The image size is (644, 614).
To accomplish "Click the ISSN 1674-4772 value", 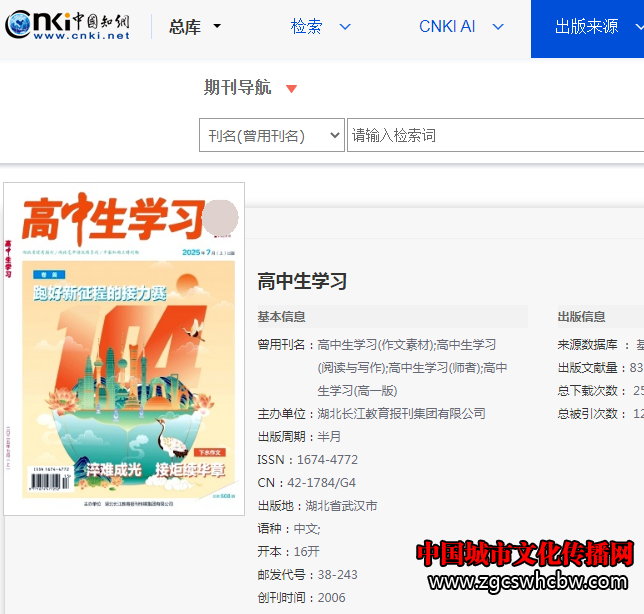I will [327, 460].
